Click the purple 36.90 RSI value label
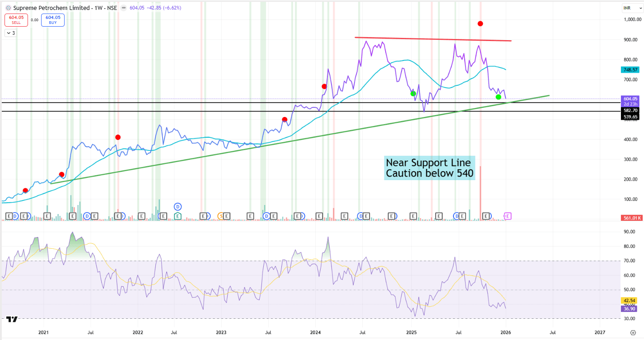The image size is (644, 340). point(630,308)
